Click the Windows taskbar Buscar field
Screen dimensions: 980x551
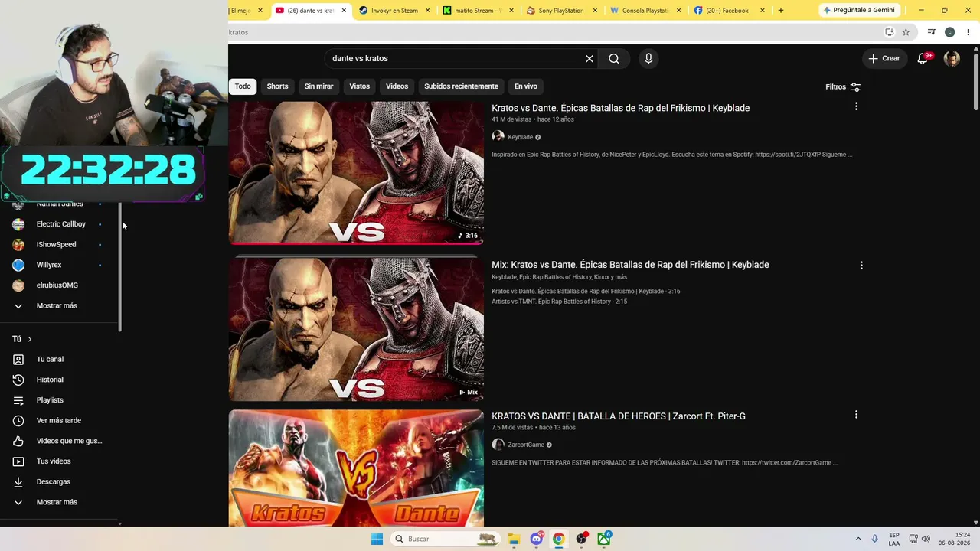tap(444, 539)
